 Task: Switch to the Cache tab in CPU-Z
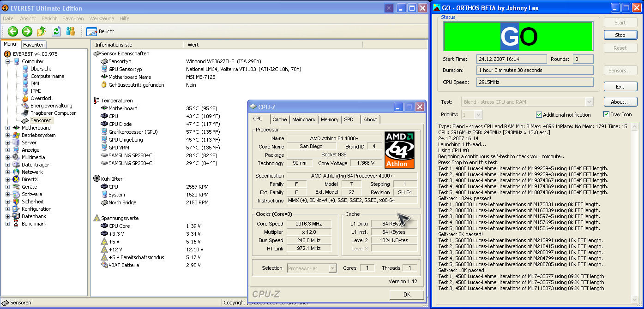click(x=280, y=119)
